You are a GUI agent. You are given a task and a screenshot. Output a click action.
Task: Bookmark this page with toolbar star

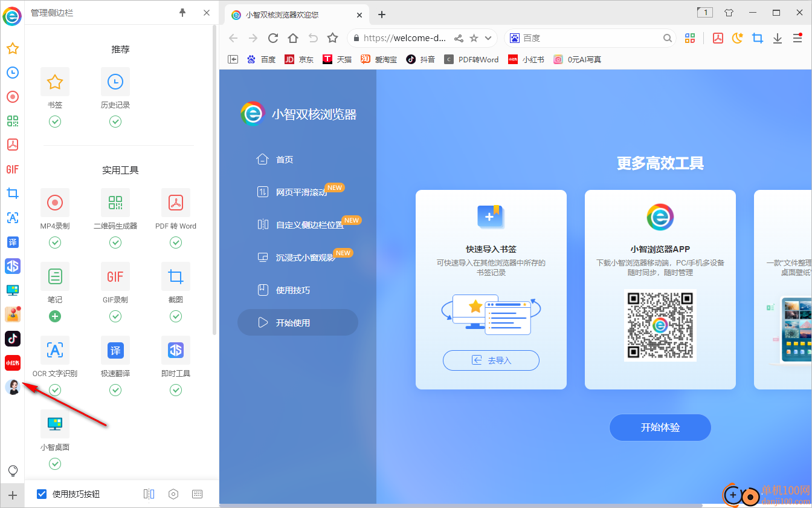click(x=333, y=38)
